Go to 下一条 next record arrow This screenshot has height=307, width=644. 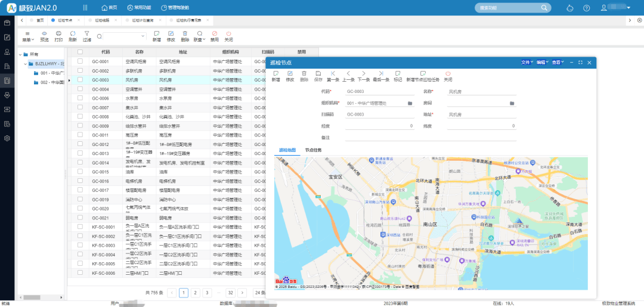pos(363,73)
